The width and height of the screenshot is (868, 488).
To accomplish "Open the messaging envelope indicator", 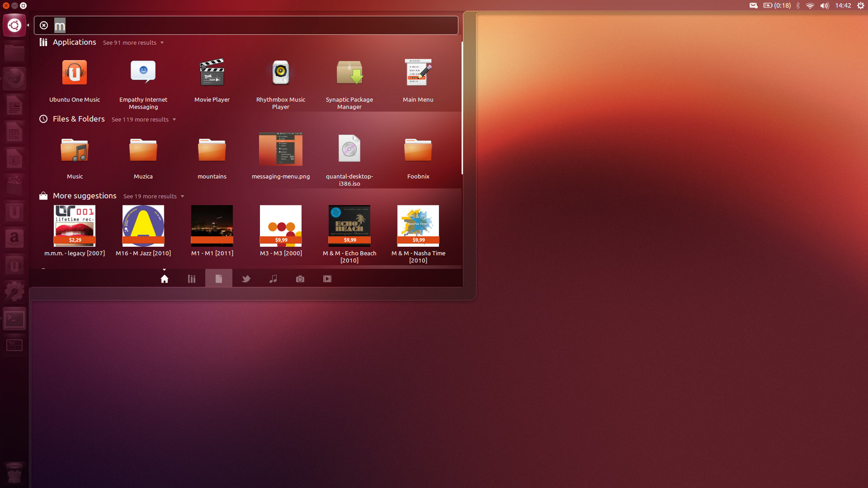I will click(x=753, y=5).
